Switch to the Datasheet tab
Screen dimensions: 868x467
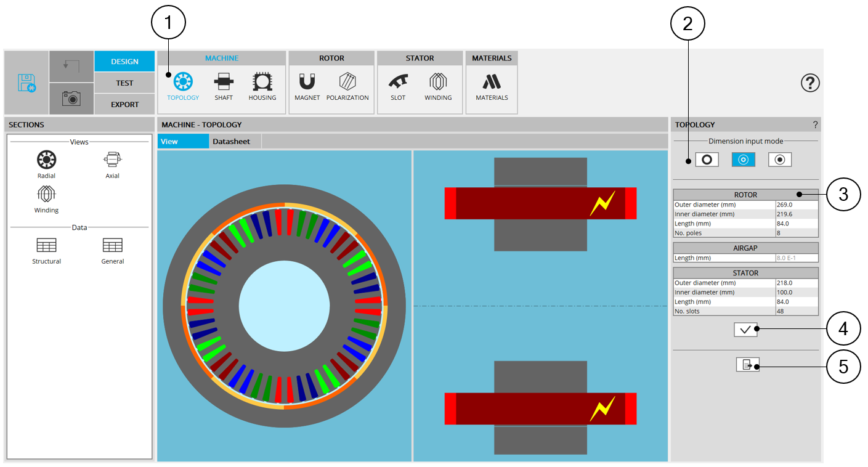pyautogui.click(x=231, y=142)
